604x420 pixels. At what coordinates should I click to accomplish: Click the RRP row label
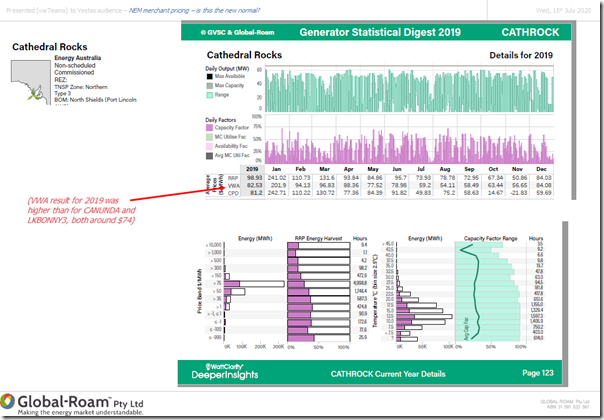(x=233, y=178)
